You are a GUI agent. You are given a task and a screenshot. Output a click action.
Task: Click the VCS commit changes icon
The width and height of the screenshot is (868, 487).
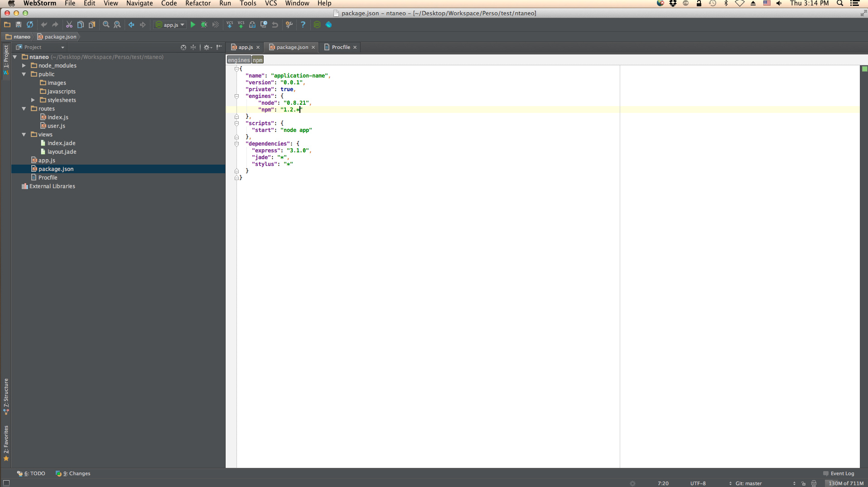coord(241,25)
